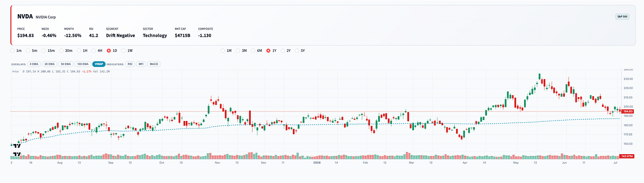Click the $194.83 price value

pos(25,35)
